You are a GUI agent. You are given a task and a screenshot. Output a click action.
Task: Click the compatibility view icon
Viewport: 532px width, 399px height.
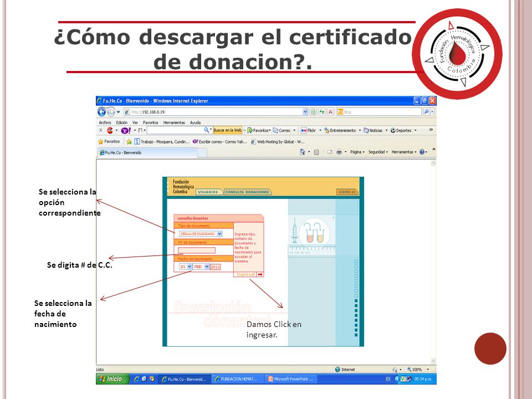click(x=313, y=111)
